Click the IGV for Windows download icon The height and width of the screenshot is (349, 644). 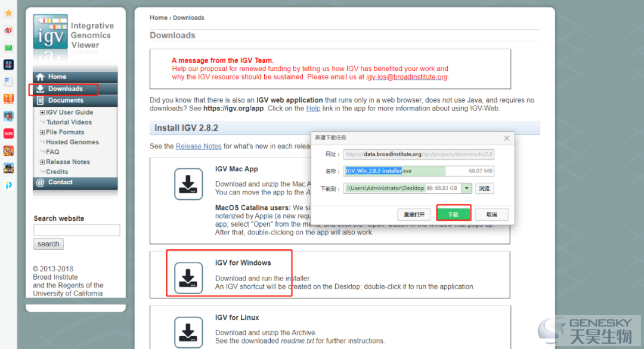coord(188,278)
